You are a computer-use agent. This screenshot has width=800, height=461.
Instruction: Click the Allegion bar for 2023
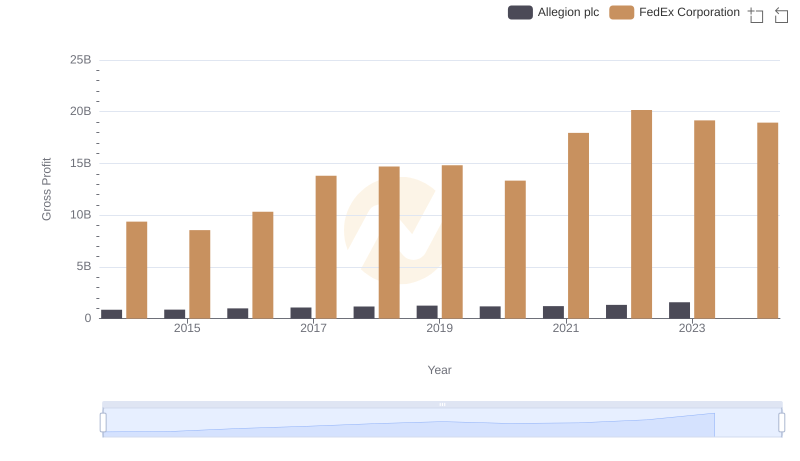tap(679, 311)
